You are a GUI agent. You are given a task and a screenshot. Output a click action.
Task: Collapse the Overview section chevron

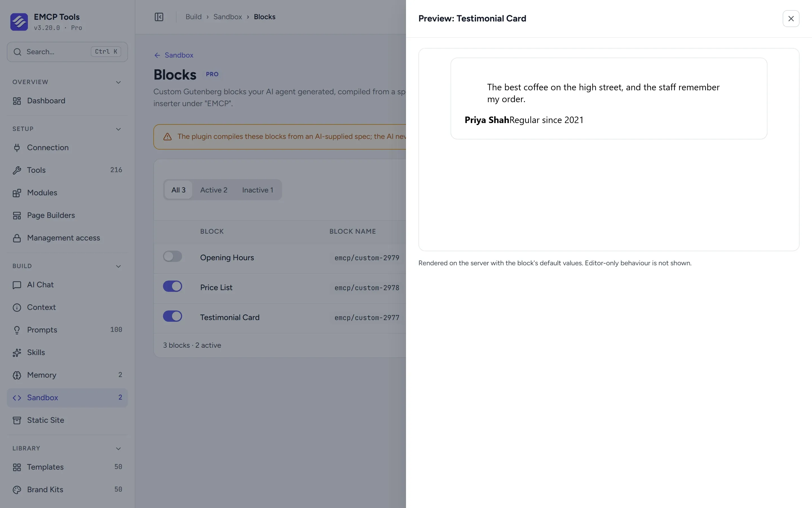click(x=118, y=82)
